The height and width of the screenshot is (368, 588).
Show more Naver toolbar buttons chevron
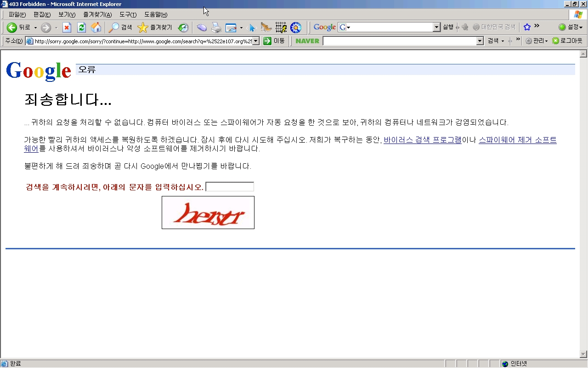pyautogui.click(x=518, y=40)
